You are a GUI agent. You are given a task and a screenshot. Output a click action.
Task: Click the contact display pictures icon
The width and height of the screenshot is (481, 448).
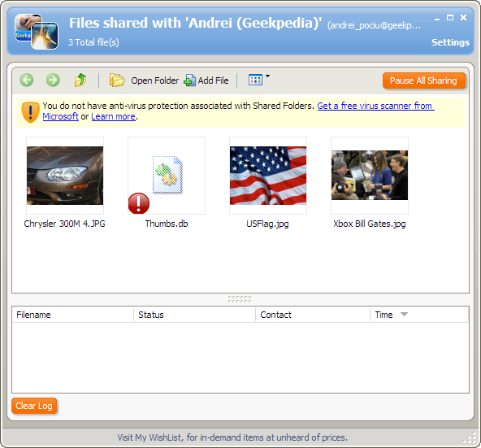(x=37, y=32)
